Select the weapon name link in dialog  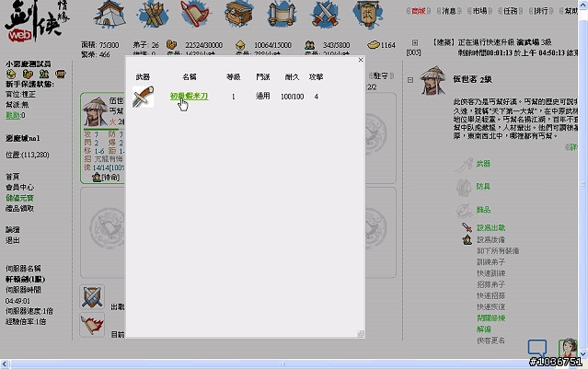tap(189, 97)
